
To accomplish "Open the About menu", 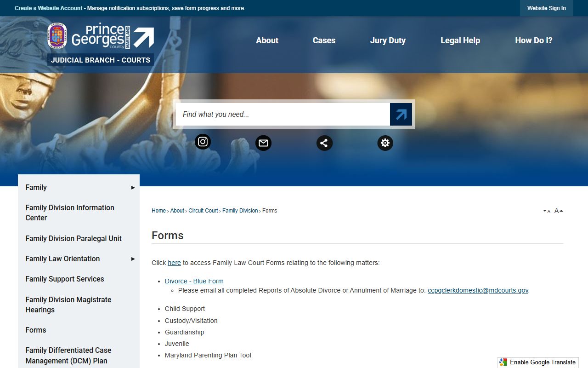I will 267,40.
